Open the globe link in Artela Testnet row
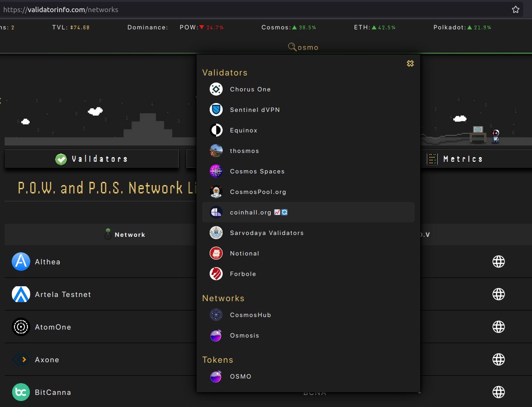This screenshot has width=532, height=407. (498, 294)
